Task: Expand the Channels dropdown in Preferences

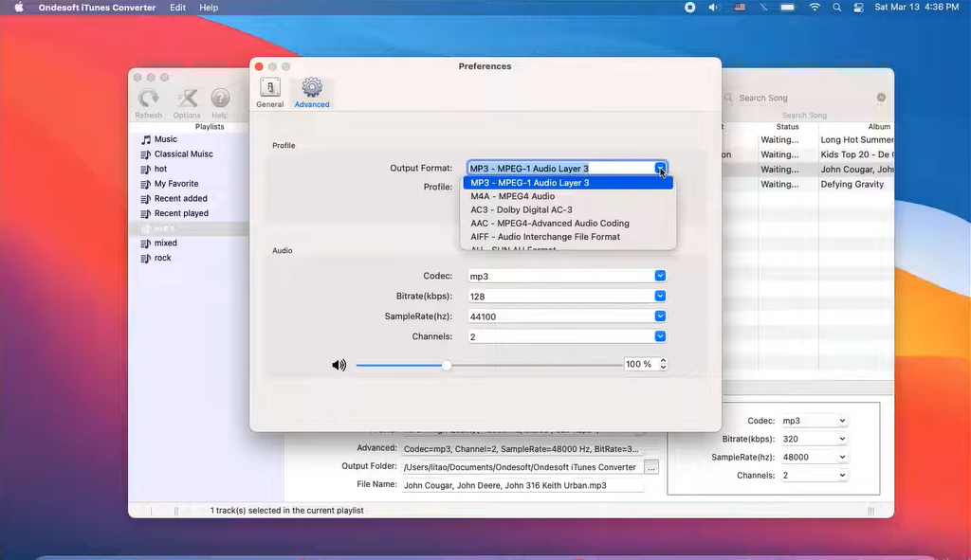Action: 660,336
